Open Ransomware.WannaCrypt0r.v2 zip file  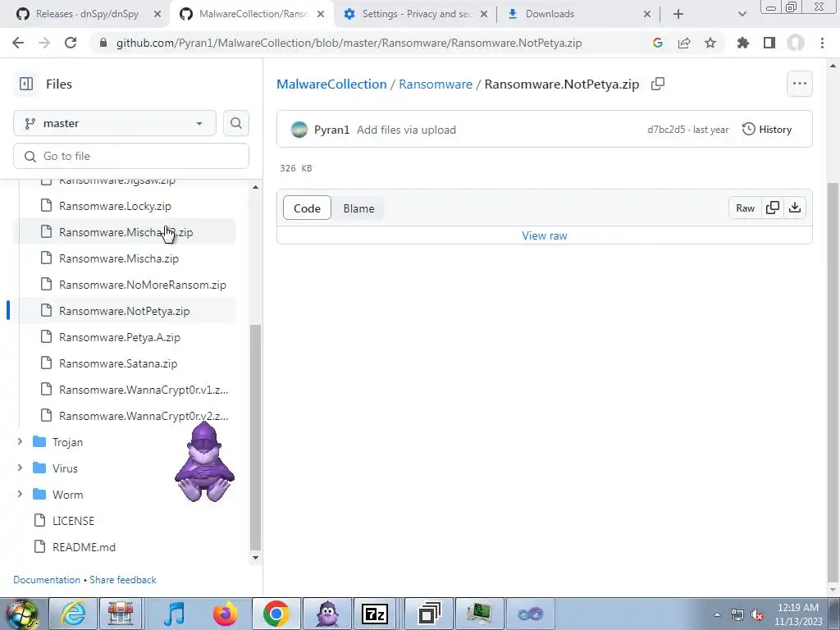coord(125,416)
